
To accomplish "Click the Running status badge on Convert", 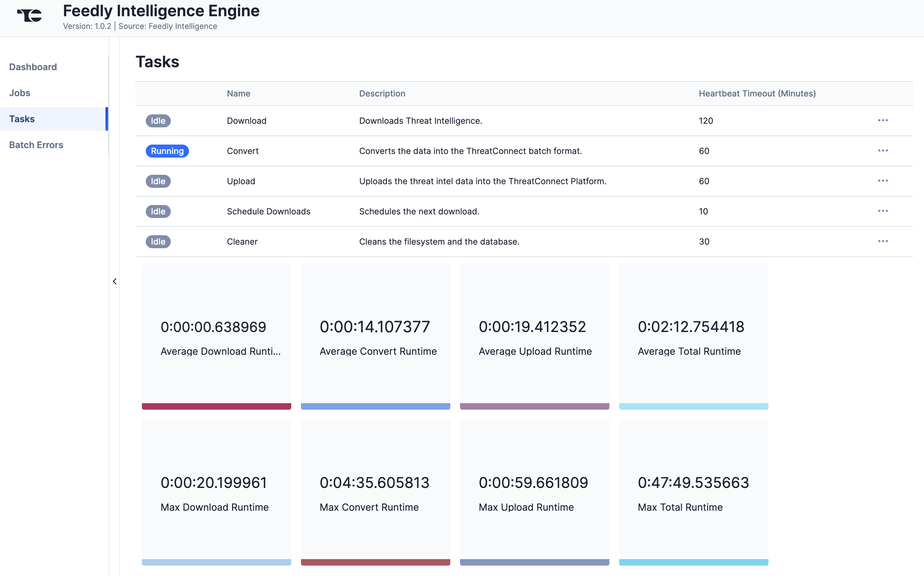I will tap(167, 151).
